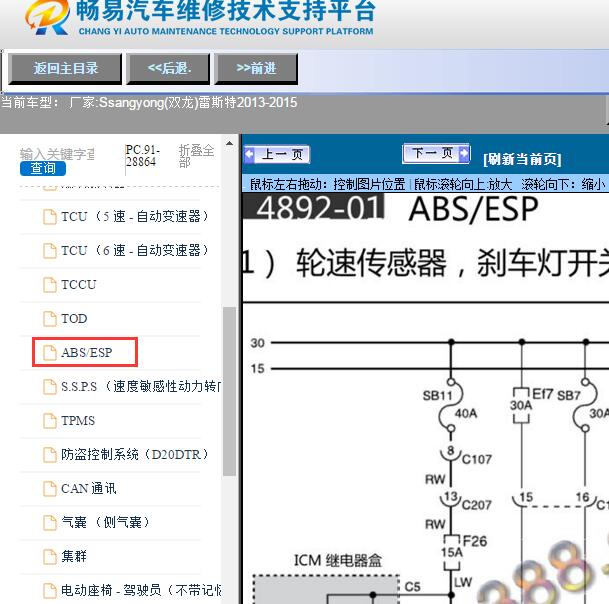Click the ABS/ESP diagram title

(473, 209)
